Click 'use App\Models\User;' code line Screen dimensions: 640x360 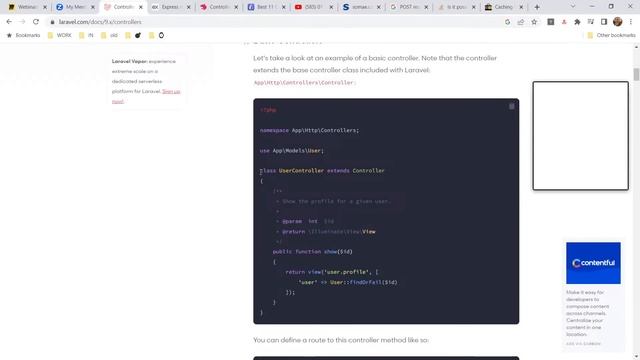(292, 151)
